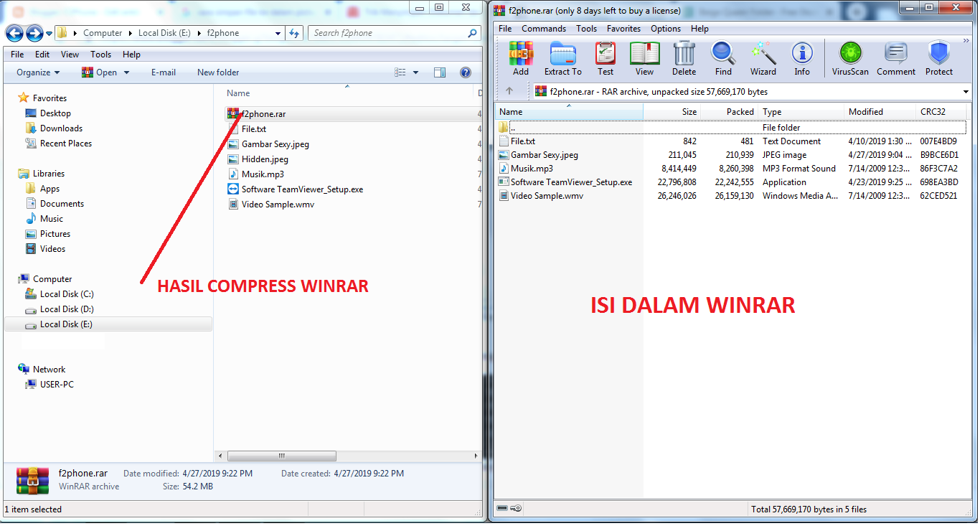980x531 pixels.
Task: Click the Explorer search magnifier icon
Action: 472,33
